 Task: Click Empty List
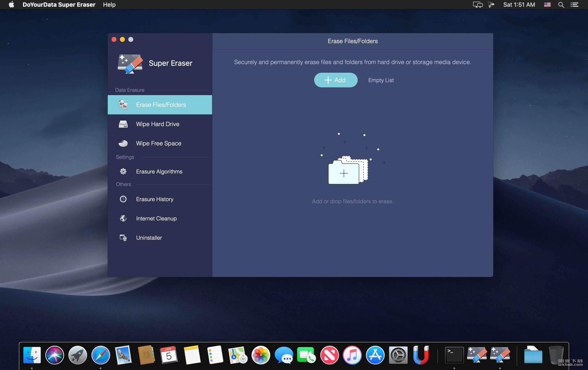381,80
